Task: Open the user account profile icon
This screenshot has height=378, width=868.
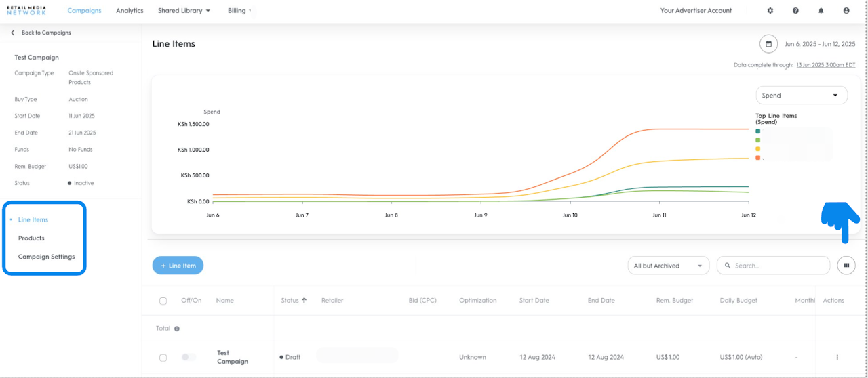Action: pos(846,11)
